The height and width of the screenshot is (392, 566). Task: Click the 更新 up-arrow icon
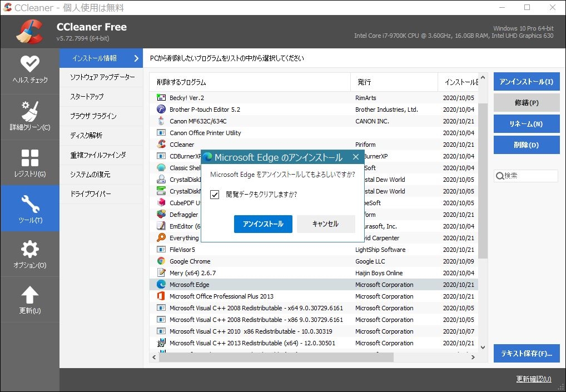pyautogui.click(x=30, y=295)
